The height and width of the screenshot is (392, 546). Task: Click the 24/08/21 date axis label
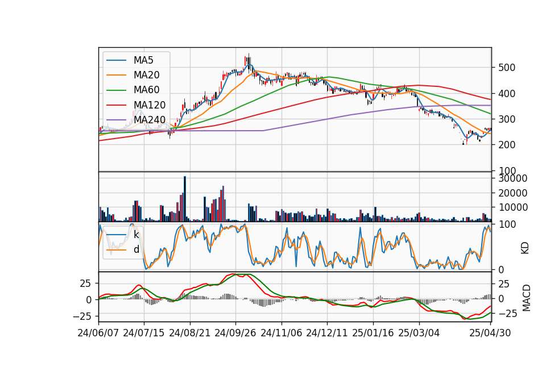pos(190,333)
